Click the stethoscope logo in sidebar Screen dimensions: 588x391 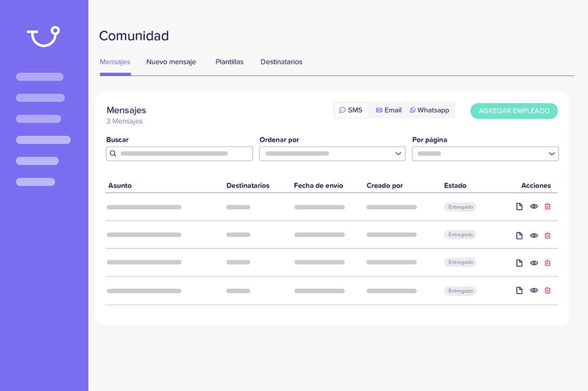(x=43, y=36)
